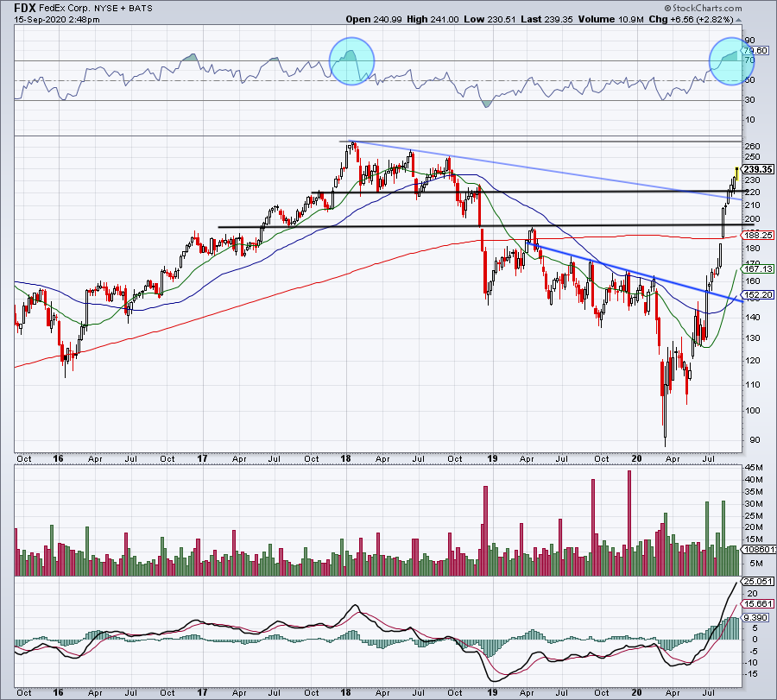Click the 200 price axis label
The height and width of the screenshot is (700, 777).
point(752,219)
